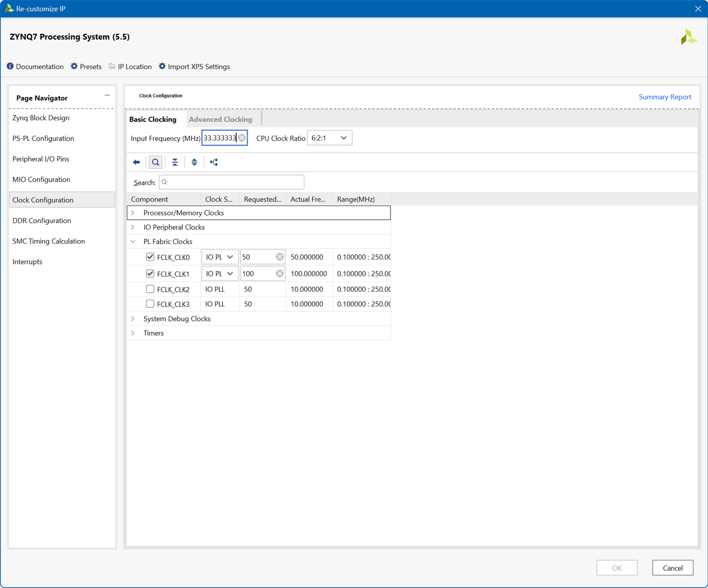Open the Summary Report link
708x588 pixels.
[x=665, y=97]
